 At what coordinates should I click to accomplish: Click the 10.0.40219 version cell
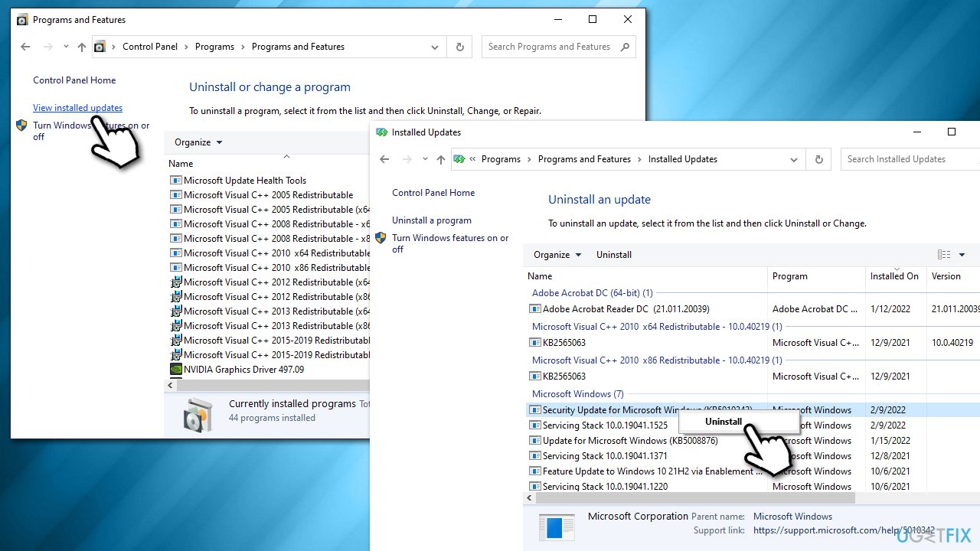[952, 343]
